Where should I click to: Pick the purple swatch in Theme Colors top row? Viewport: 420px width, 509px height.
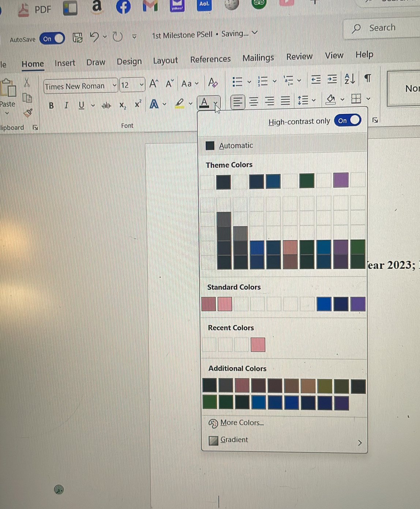point(341,180)
